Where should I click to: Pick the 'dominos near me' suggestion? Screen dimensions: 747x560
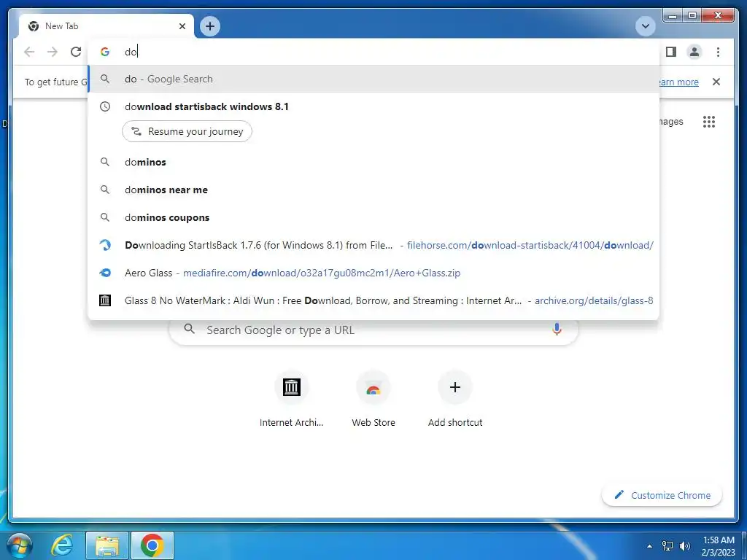(374, 190)
